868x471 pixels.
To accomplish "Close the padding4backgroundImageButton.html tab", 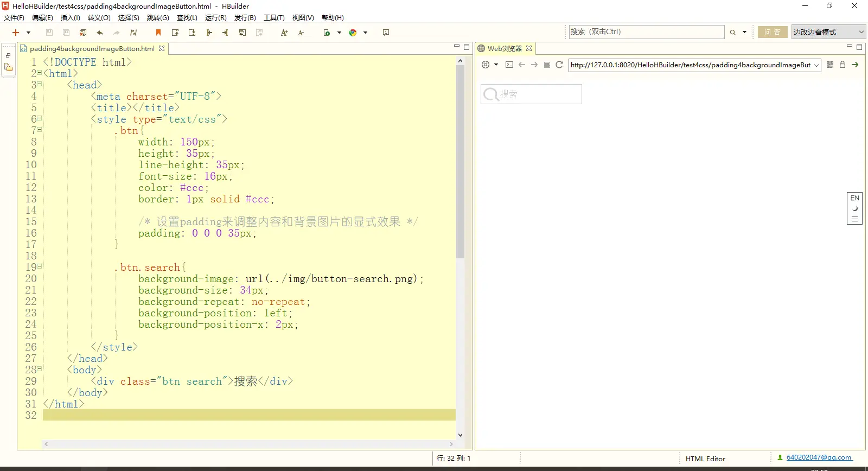I will pyautogui.click(x=162, y=48).
